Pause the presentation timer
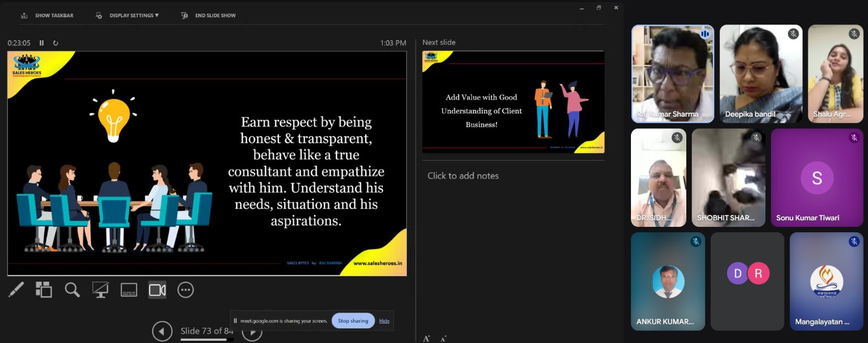 click(42, 43)
